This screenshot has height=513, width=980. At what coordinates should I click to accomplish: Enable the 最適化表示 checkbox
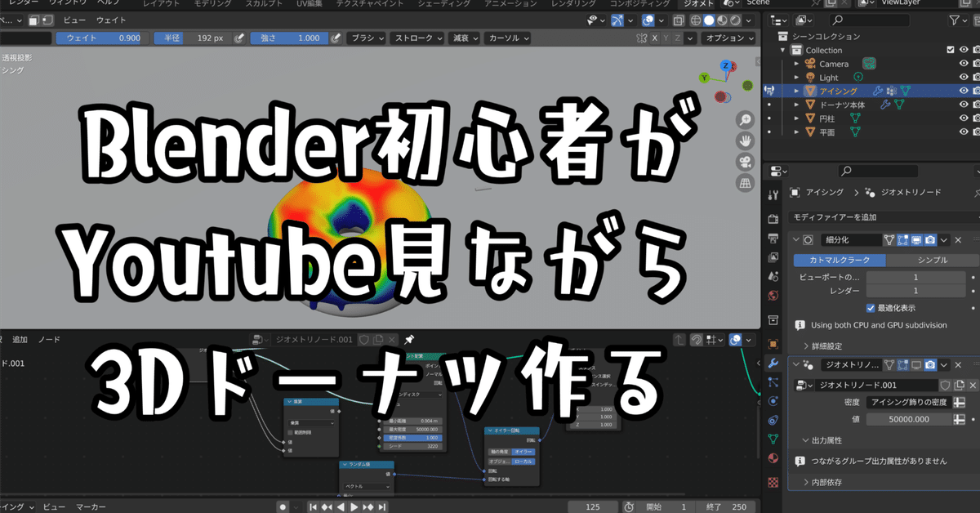point(871,308)
